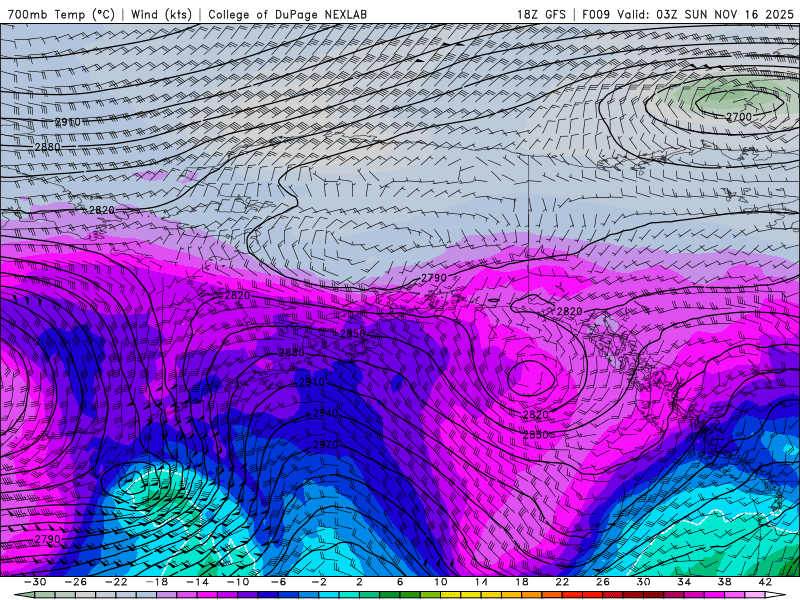The image size is (800, 600).
Task: Click the -18 temperature scale label
Action: pyautogui.click(x=157, y=582)
